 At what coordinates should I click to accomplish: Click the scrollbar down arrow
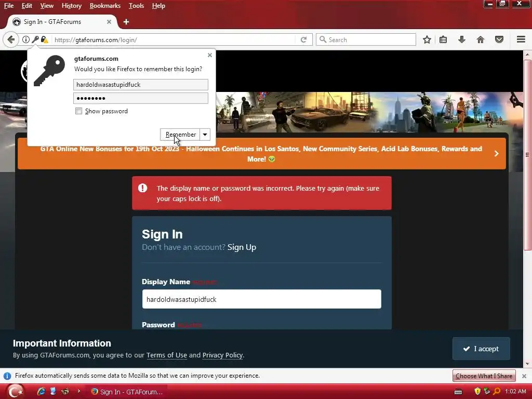click(x=528, y=364)
